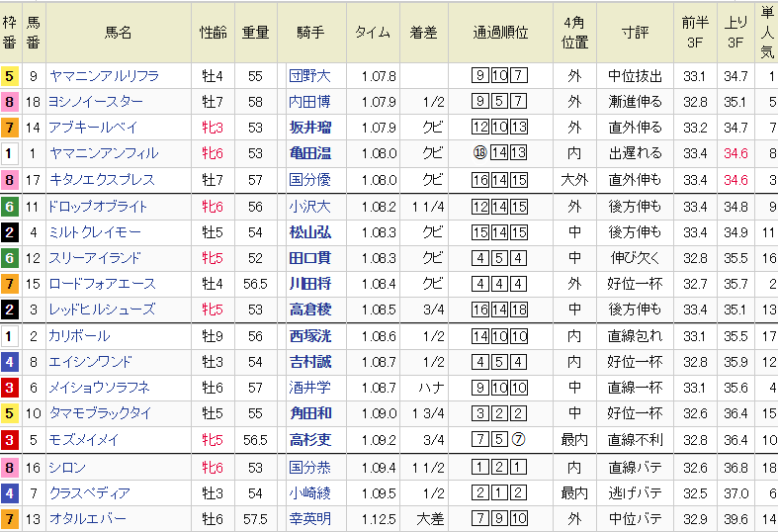Select jockey 松山弘

[x=309, y=231]
